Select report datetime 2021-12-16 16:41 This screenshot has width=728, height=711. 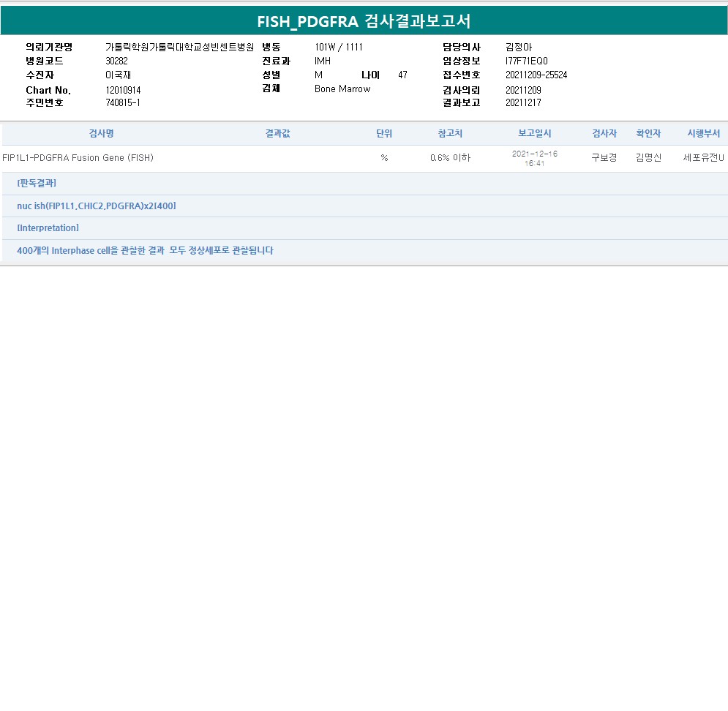[x=534, y=158]
